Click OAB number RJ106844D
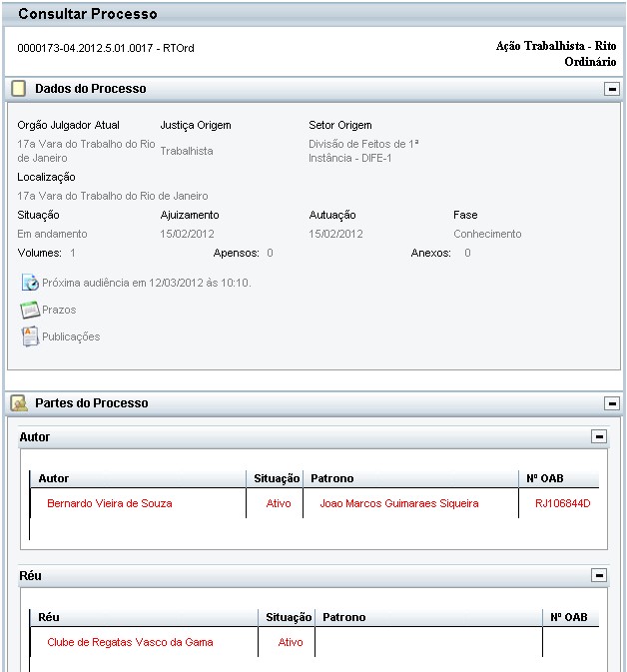The width and height of the screenshot is (627, 672). pyautogui.click(x=563, y=503)
